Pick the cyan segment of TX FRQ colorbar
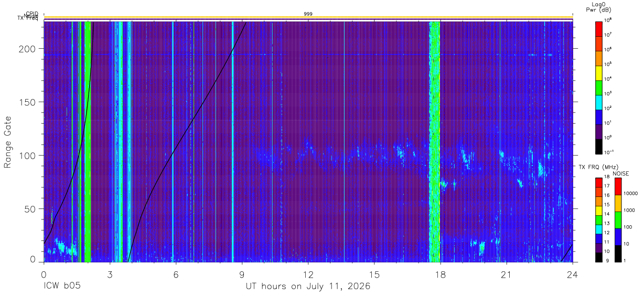644x297 pixels. point(599,228)
